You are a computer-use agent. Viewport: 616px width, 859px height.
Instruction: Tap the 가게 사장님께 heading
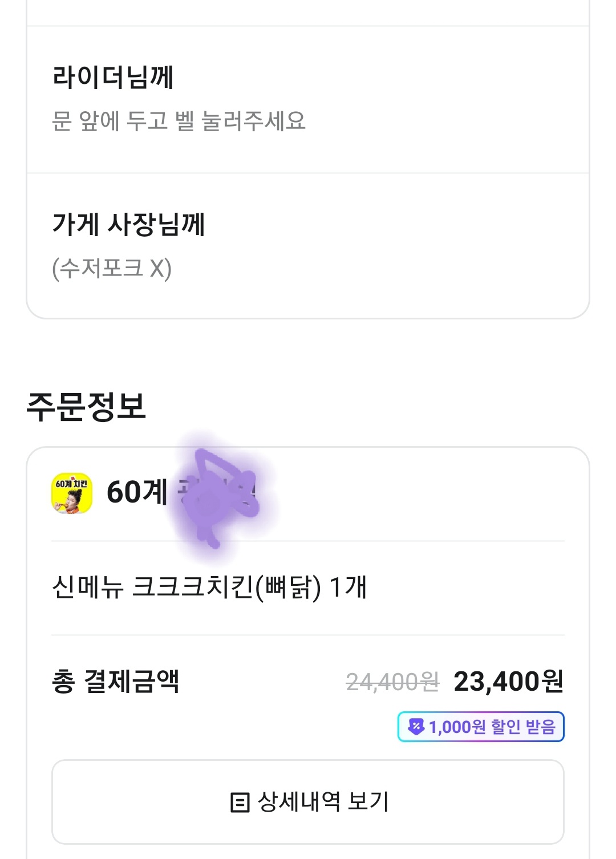(x=129, y=224)
